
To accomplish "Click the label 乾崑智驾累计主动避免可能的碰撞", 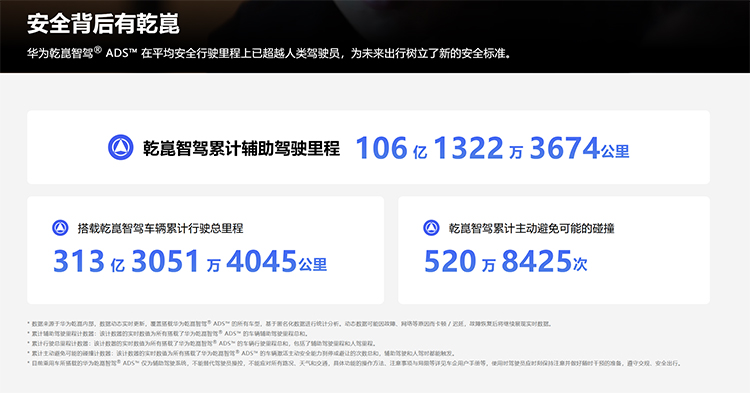I will (531, 228).
